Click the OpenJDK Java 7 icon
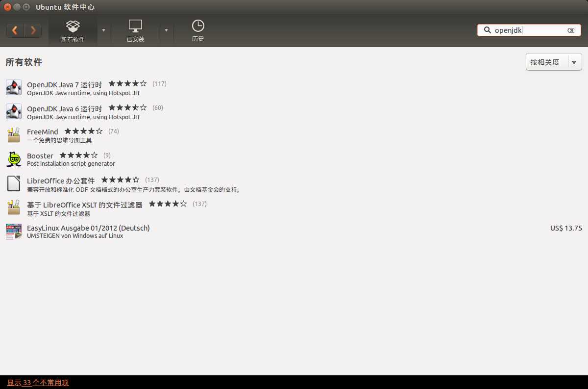Viewport: 588px width, 389px height. 14,87
